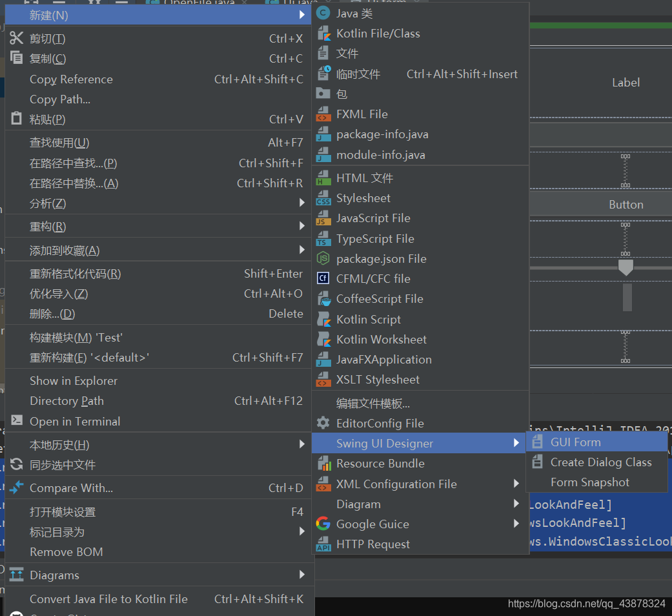Select 重新格式化代码(R) entry
672x616 pixels.
coord(158,274)
